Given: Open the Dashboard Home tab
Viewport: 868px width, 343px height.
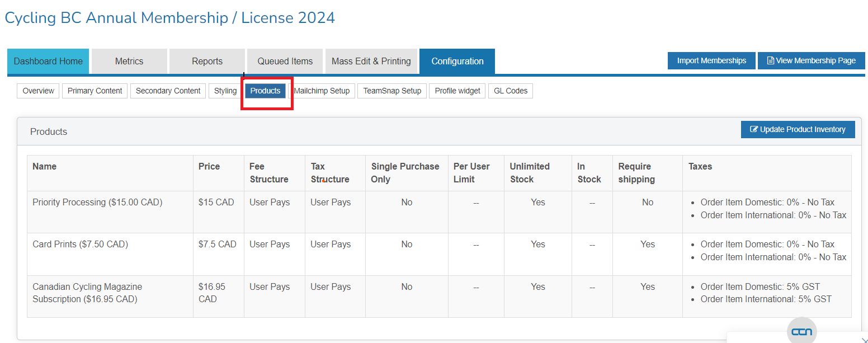Looking at the screenshot, I should pyautogui.click(x=48, y=62).
